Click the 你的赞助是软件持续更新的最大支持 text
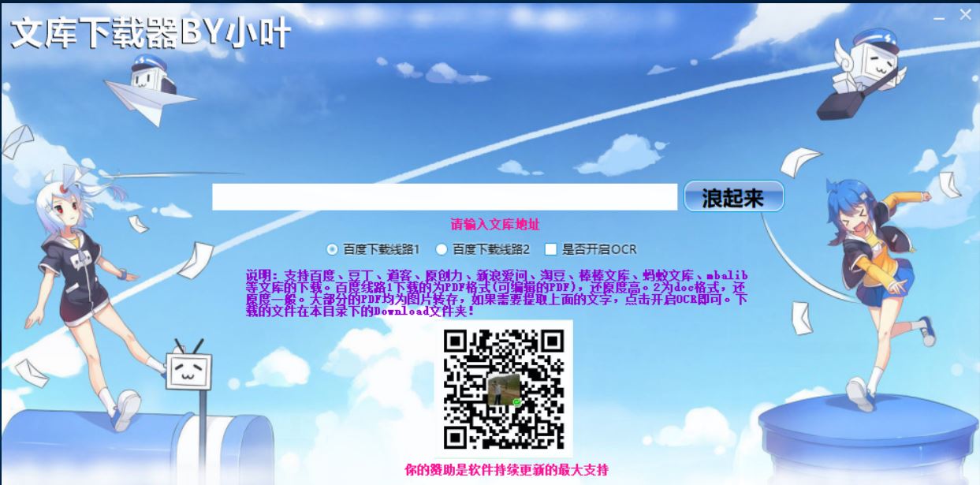 (x=506, y=470)
